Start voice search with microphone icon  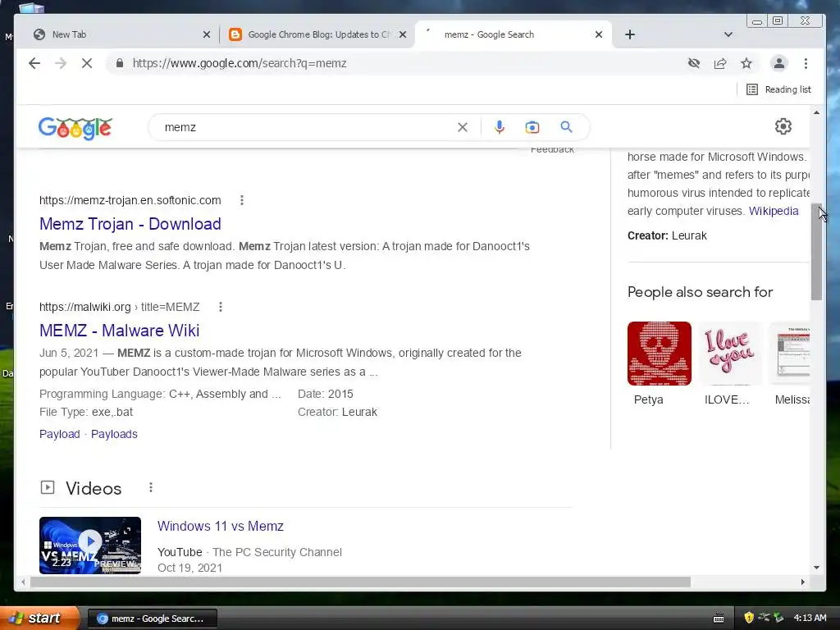(x=500, y=127)
